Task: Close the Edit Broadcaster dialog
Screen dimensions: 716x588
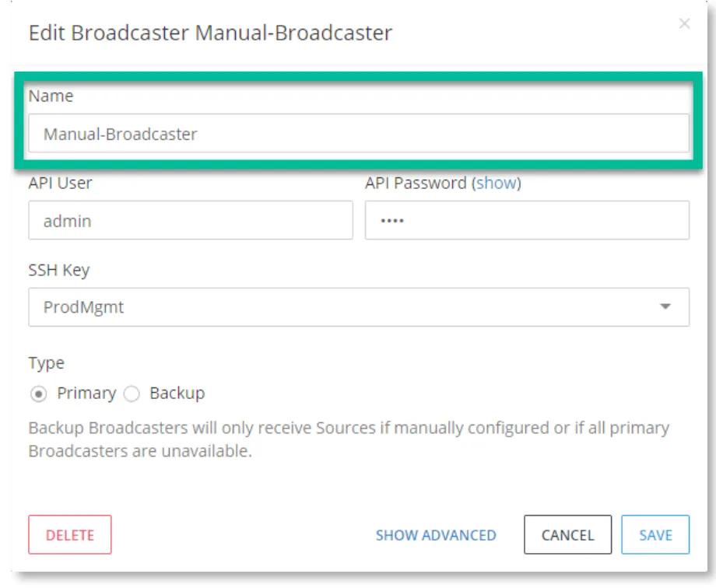Action: point(684,23)
